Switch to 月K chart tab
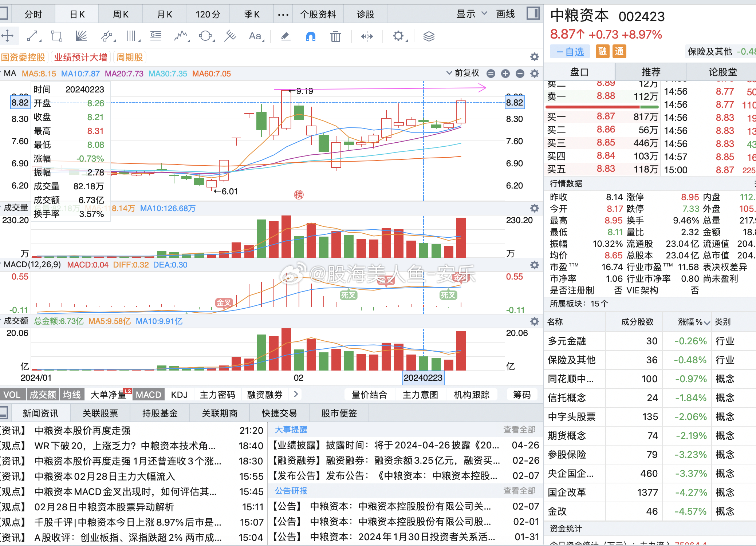756x546 pixels. point(164,14)
